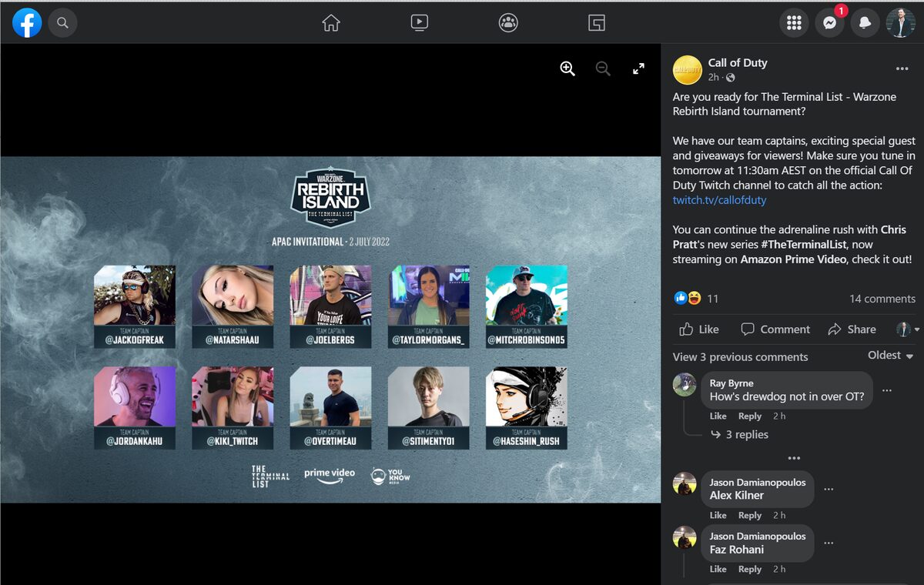This screenshot has height=585, width=924.
Task: Open the account profile picture menu
Action: [901, 23]
